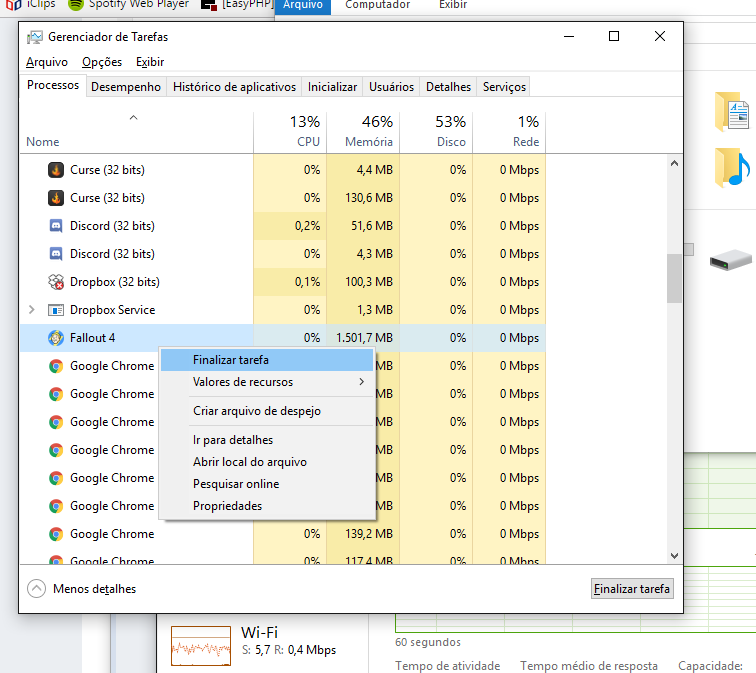Choose Finalizar tarefa from the context menu

coord(267,360)
